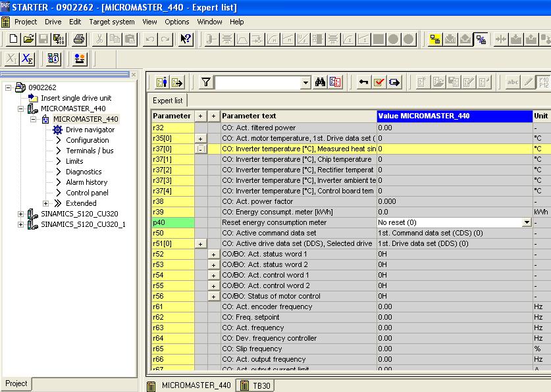
Task: Click the Drive navigator gear icon
Action: click(57, 130)
